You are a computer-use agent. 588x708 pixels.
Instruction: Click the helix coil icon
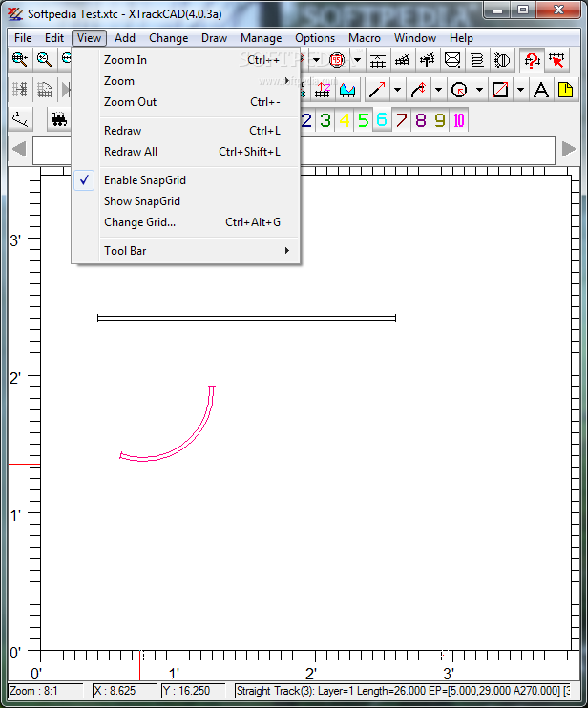[x=477, y=59]
